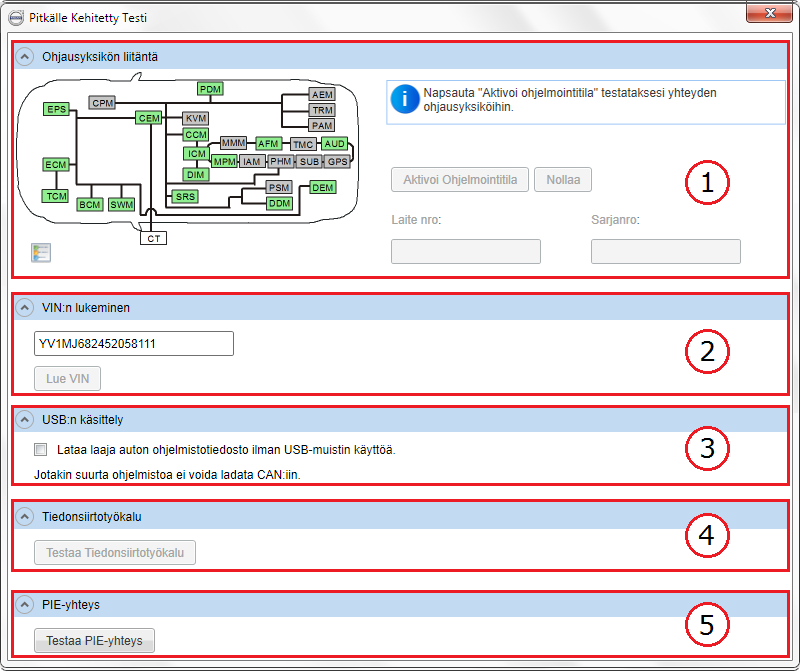Click the Aktivoi Ohjelmointitila button
This screenshot has width=800, height=671.
click(x=460, y=180)
